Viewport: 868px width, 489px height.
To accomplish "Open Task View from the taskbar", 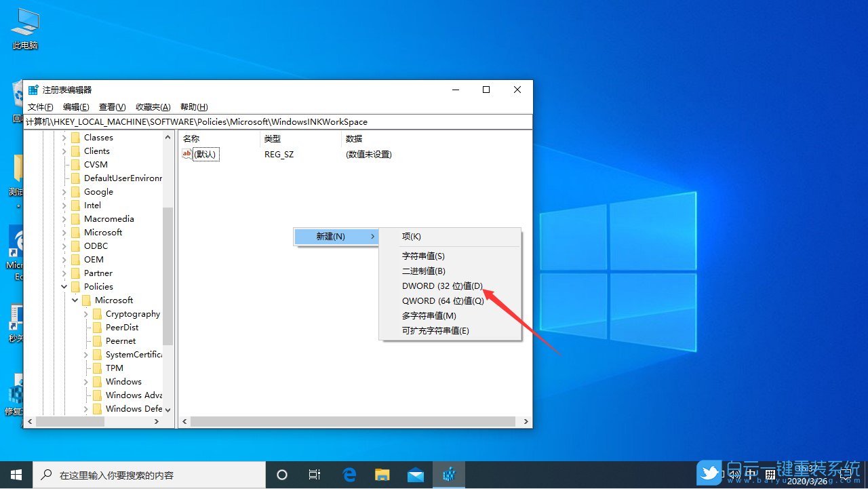I will coord(315,474).
